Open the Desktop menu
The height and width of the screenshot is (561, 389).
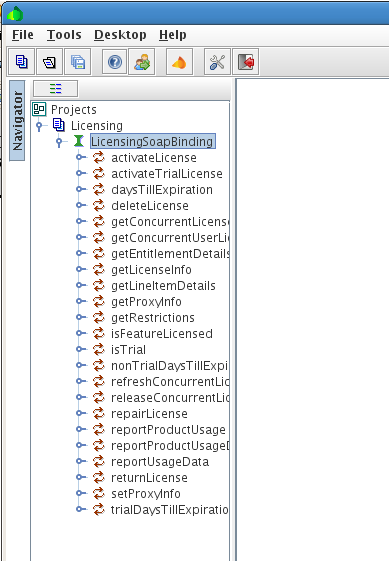120,35
